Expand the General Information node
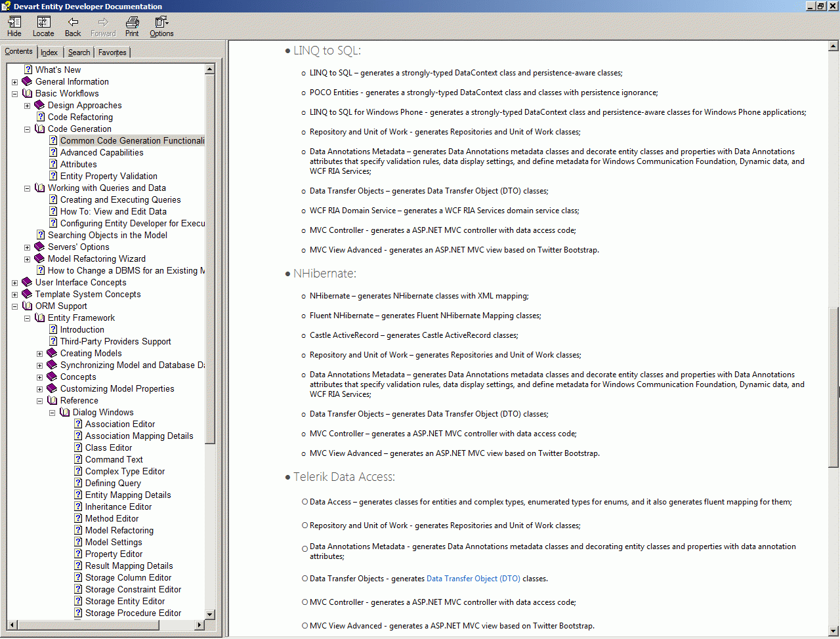Viewport: 840px width, 639px height. click(x=14, y=82)
